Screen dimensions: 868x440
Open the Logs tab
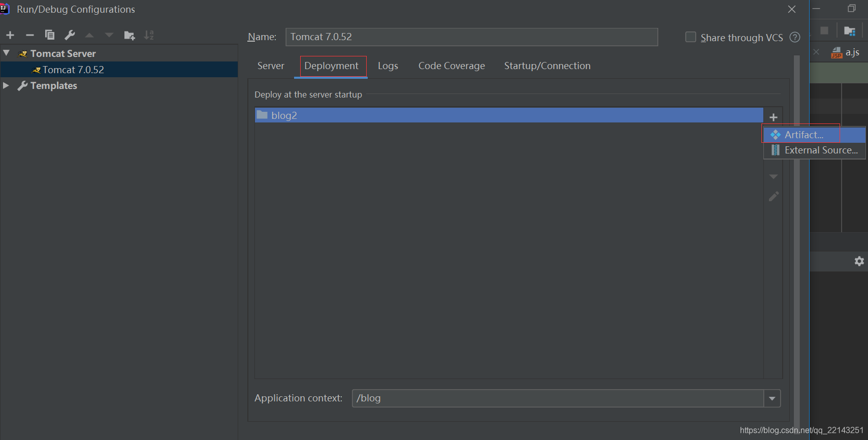(388, 66)
